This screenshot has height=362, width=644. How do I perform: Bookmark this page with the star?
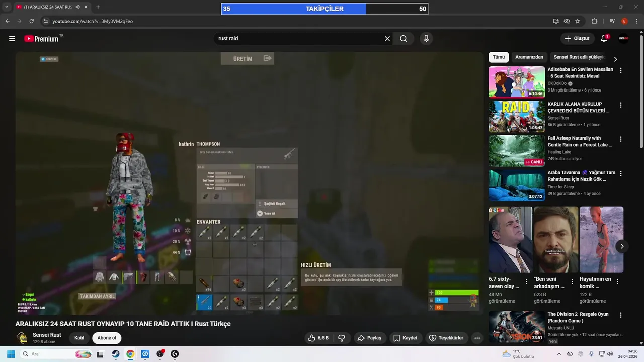578,21
